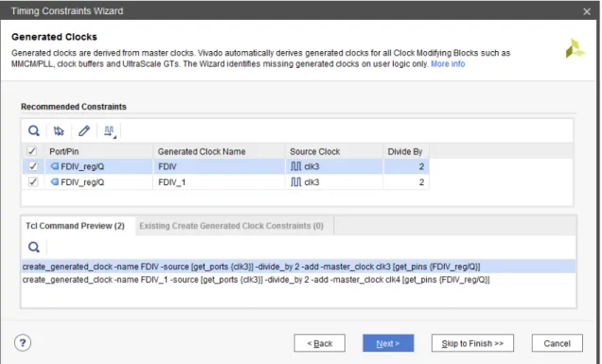Screen dimensions: 602x364
Task: Switch to Tcl Command Preview tab
Action: click(x=76, y=226)
